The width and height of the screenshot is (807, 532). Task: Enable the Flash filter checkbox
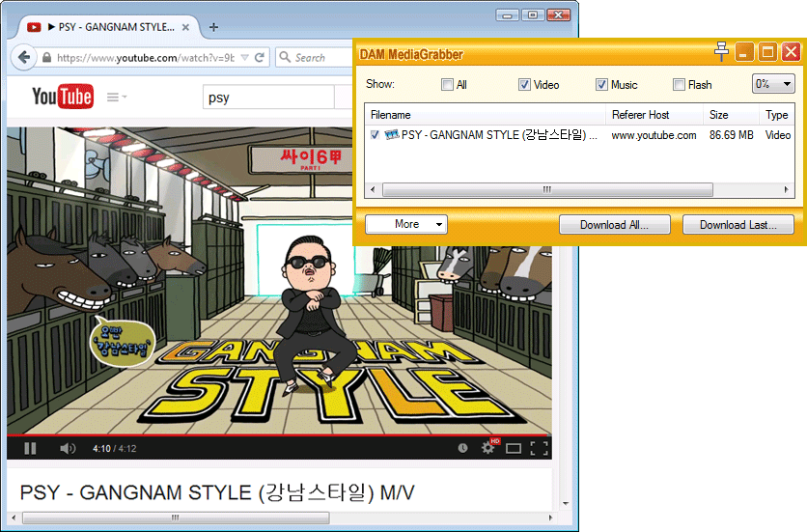680,84
